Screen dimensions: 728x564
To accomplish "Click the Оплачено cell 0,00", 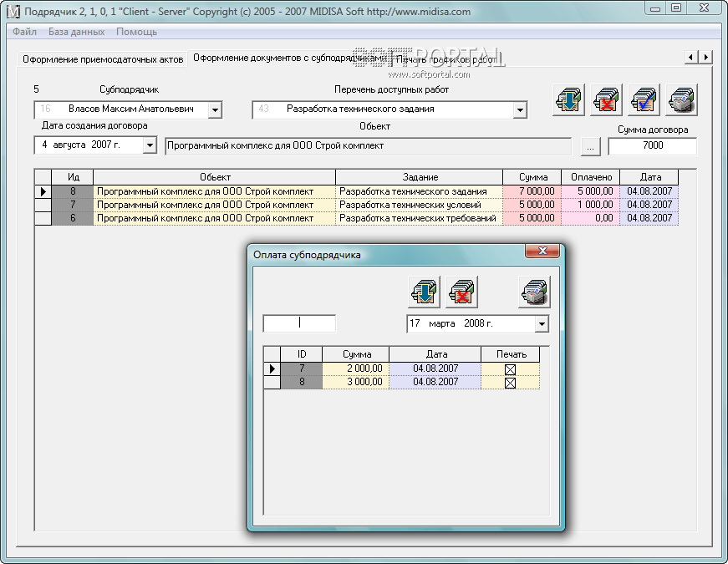I will coord(591,218).
